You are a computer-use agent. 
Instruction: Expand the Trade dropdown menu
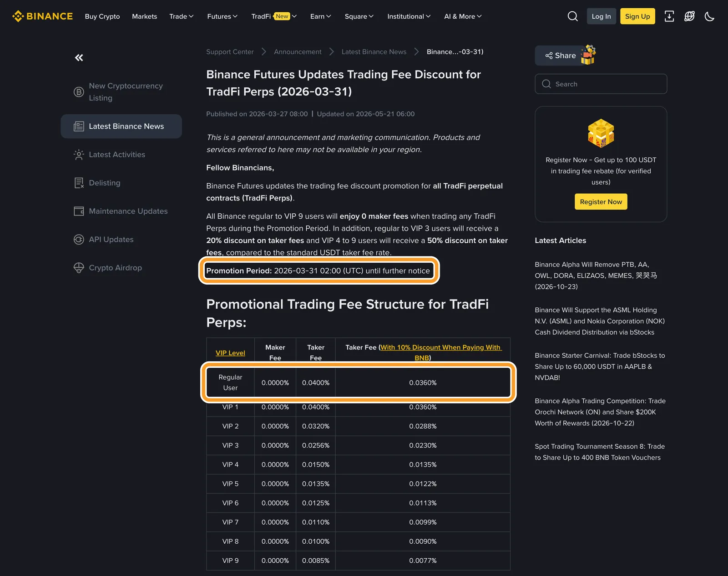tap(181, 16)
